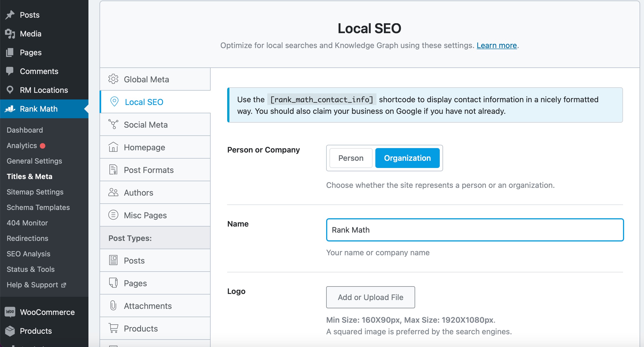644x347 pixels.
Task: Click the Post Formats document icon
Action: click(113, 170)
